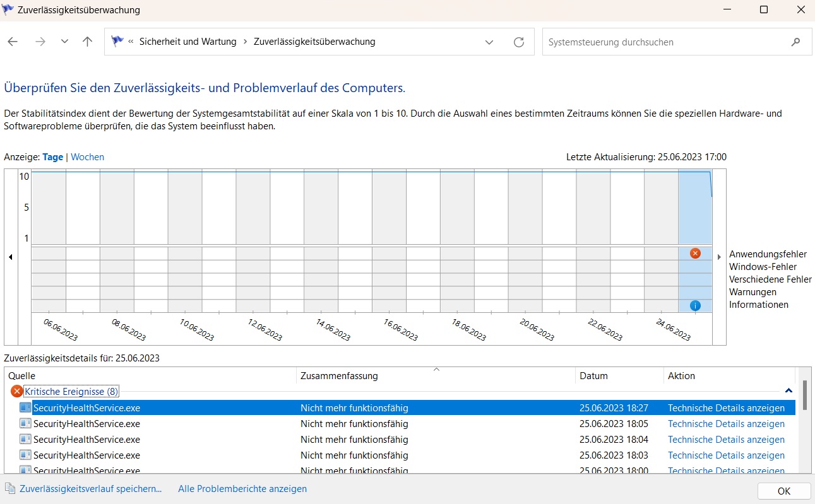This screenshot has height=504, width=815.
Task: Collapse the Kritische Ereignisse group
Action: (x=788, y=391)
